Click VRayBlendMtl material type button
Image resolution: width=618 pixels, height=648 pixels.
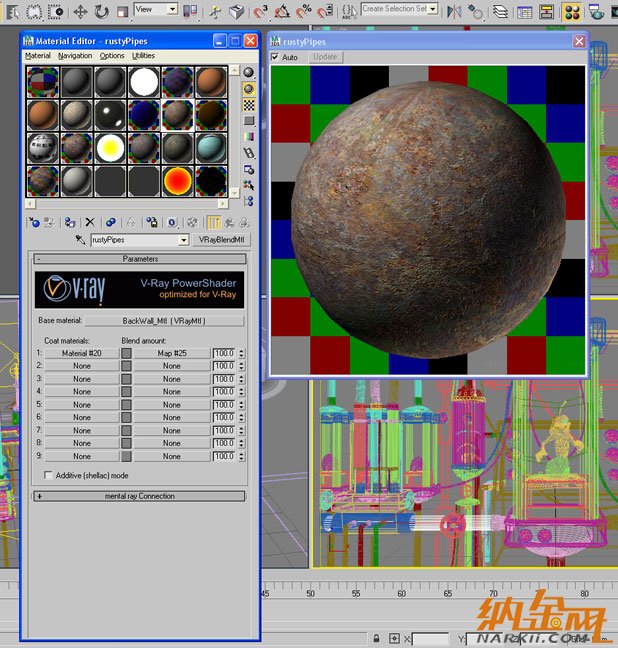pyautogui.click(x=222, y=240)
